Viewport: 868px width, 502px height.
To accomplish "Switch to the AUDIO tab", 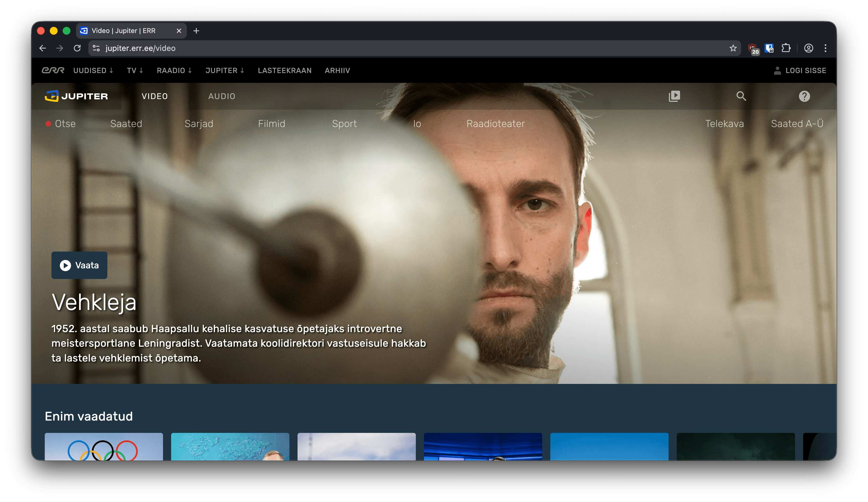I will 221,96.
